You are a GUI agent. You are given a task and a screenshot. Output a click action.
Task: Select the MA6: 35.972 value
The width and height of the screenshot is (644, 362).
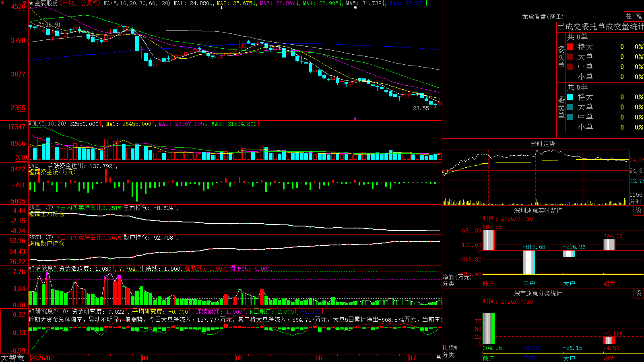407,3
